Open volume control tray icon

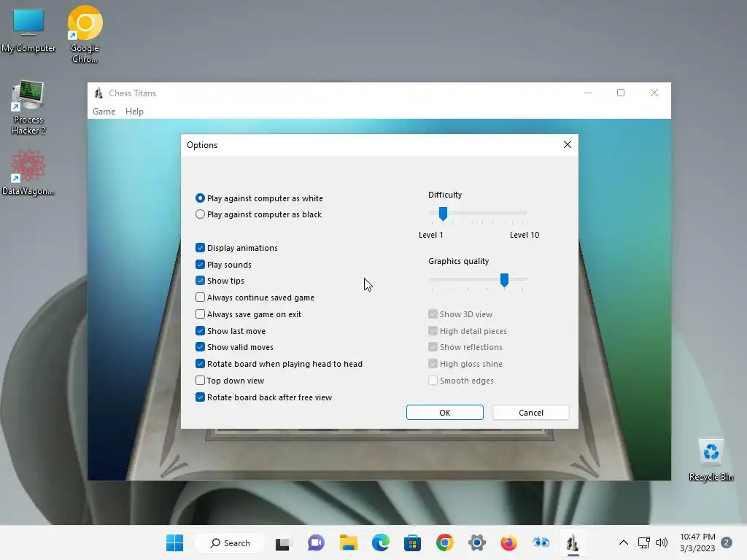662,542
